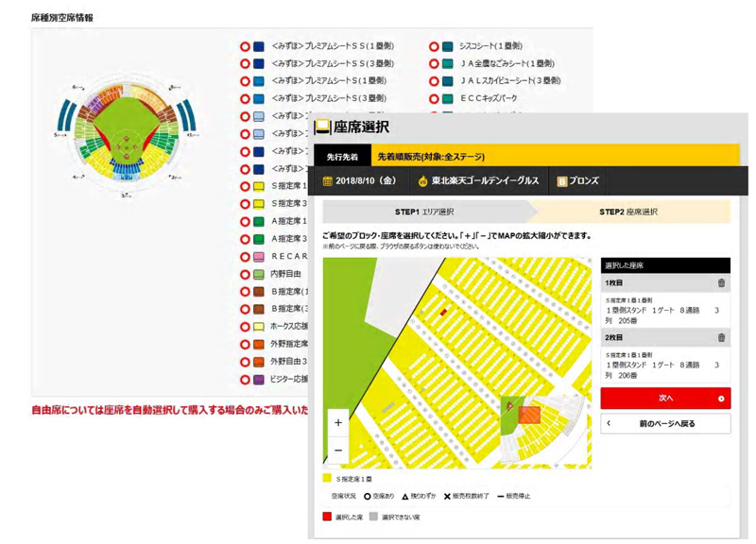This screenshot has width=756, height=544.
Task: Click the B badge icon next to ブロンズ
Action: [561, 181]
